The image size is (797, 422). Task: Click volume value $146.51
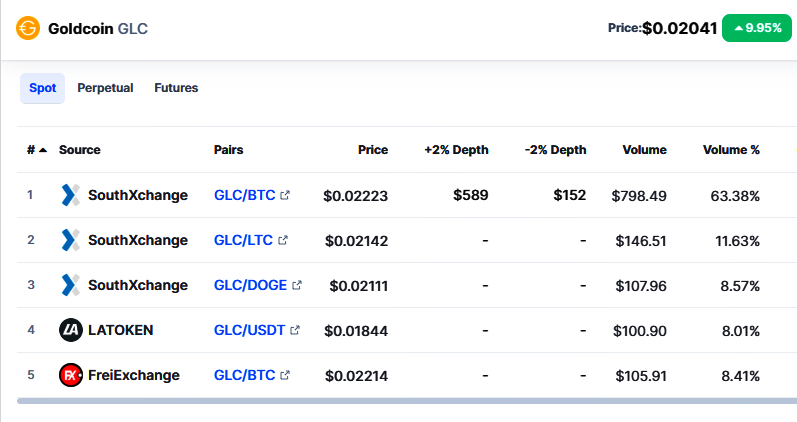pyautogui.click(x=641, y=240)
